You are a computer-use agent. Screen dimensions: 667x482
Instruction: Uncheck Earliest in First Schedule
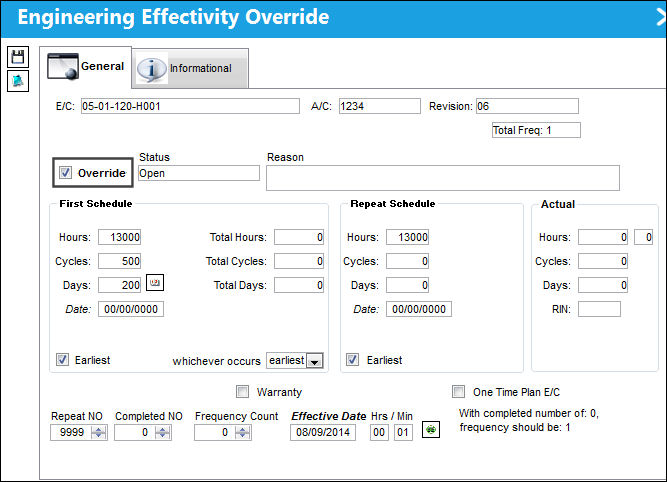(x=62, y=359)
